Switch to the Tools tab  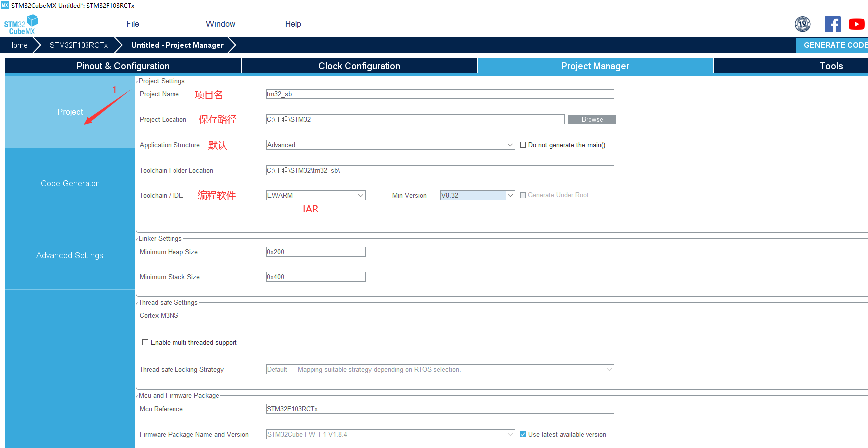pos(791,66)
